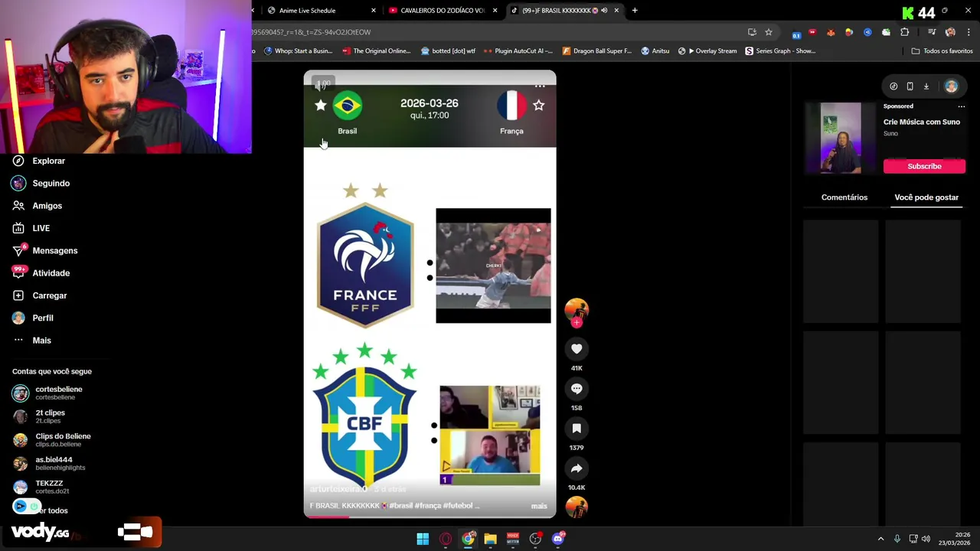Viewport: 980px width, 551px height.
Task: Open the Amigos section
Action: pyautogui.click(x=37, y=206)
